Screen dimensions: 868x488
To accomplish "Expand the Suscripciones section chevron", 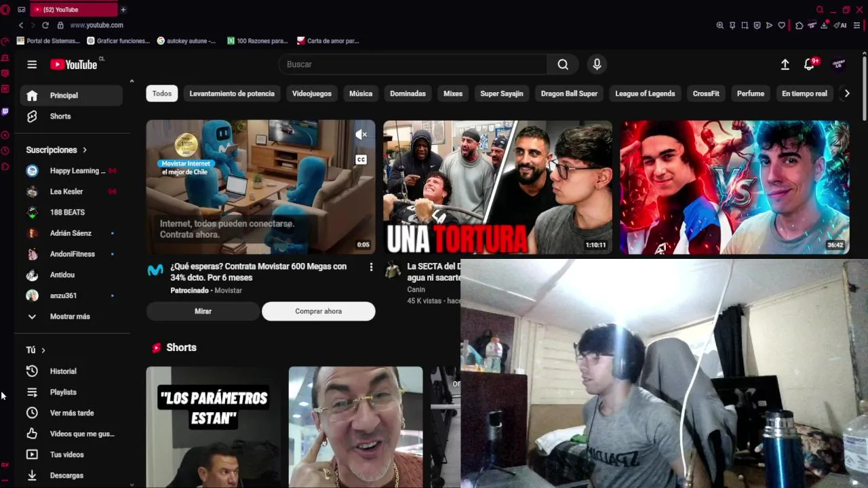I will coord(85,150).
